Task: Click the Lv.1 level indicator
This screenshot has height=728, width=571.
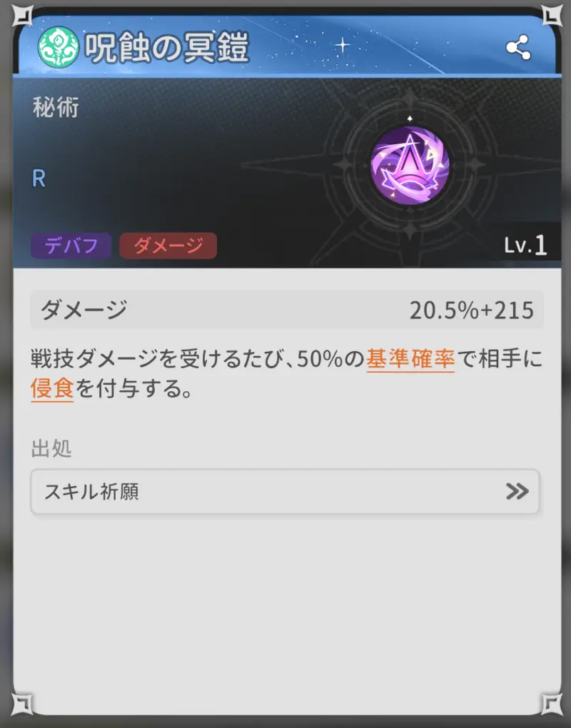Action: (x=525, y=245)
